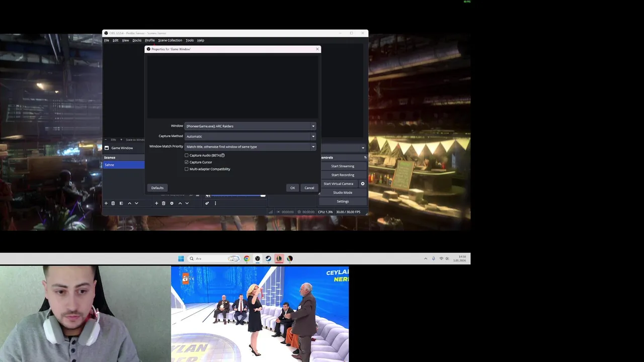Delete the source with the Sources trash icon
Image resolution: width=644 pixels, height=362 pixels.
pos(164,203)
